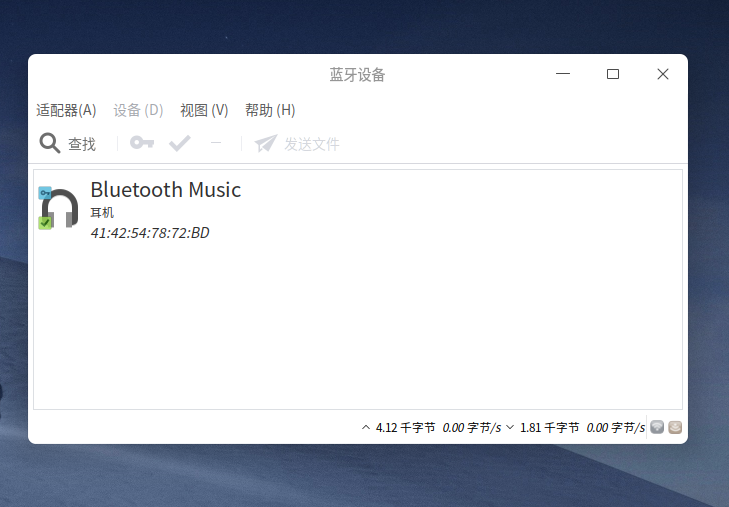Viewport: 729px width, 507px height.
Task: Minimize the 蓝牙设备 window
Action: [563, 74]
